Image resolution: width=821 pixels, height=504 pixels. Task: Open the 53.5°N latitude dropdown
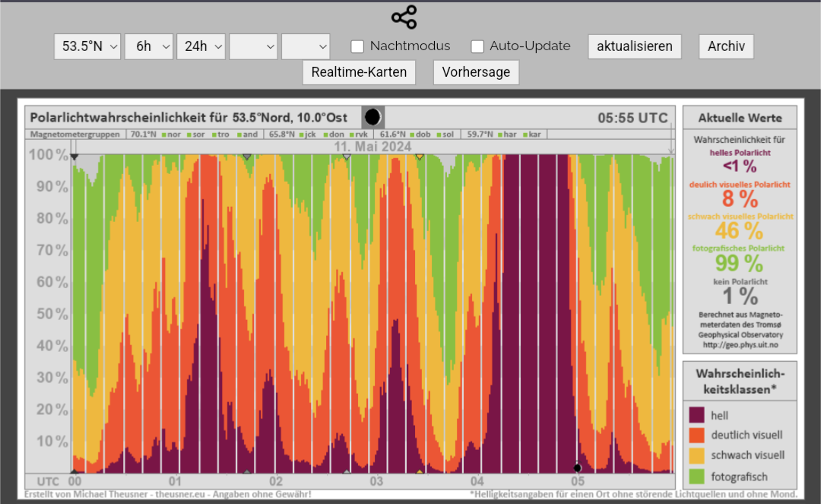point(87,46)
